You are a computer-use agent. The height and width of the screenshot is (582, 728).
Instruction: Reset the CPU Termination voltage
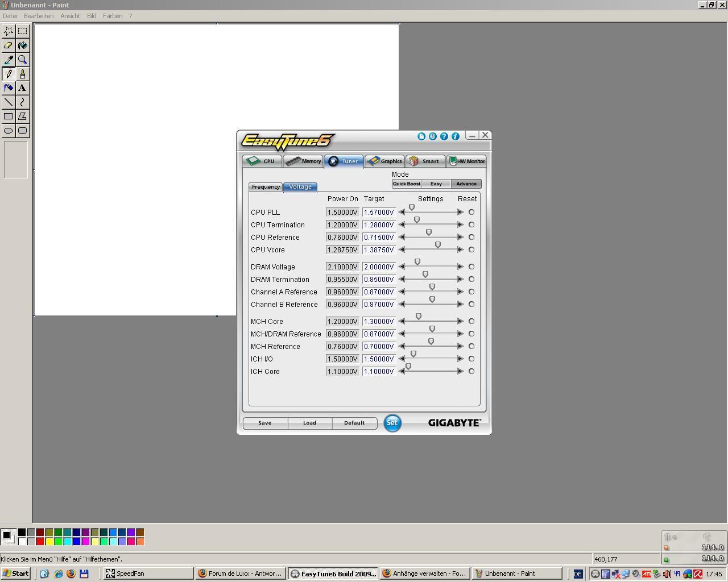click(471, 225)
